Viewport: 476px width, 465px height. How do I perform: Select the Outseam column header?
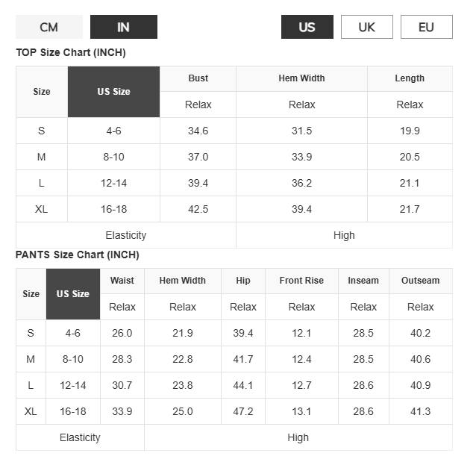coord(421,281)
